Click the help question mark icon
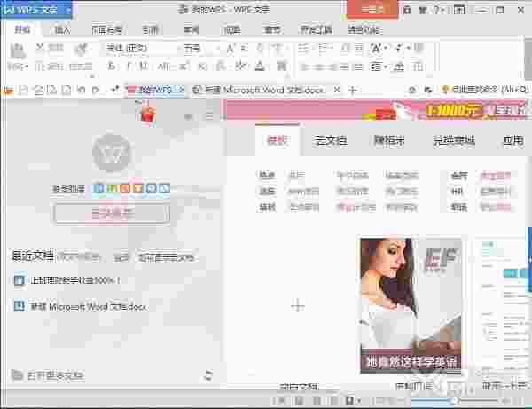Image resolution: width=532 pixels, height=409 pixels. [x=437, y=10]
